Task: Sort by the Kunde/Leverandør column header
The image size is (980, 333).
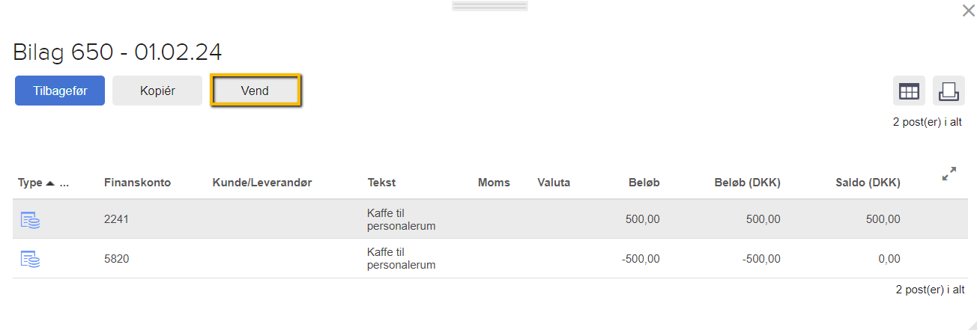Action: click(261, 183)
